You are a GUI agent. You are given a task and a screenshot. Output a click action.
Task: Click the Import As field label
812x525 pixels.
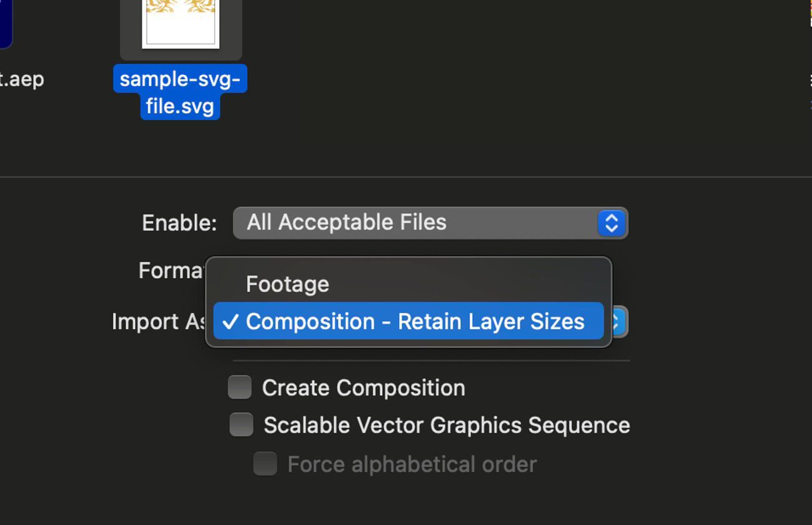155,321
